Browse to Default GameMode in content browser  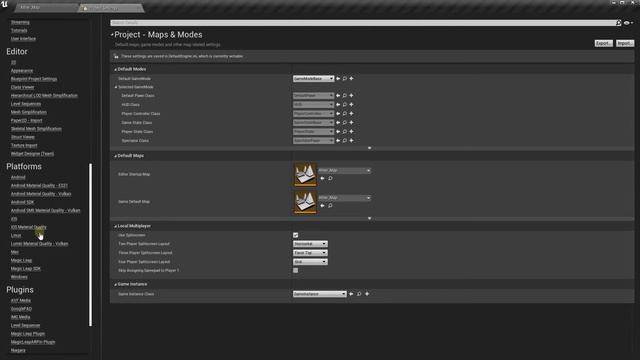(x=345, y=78)
